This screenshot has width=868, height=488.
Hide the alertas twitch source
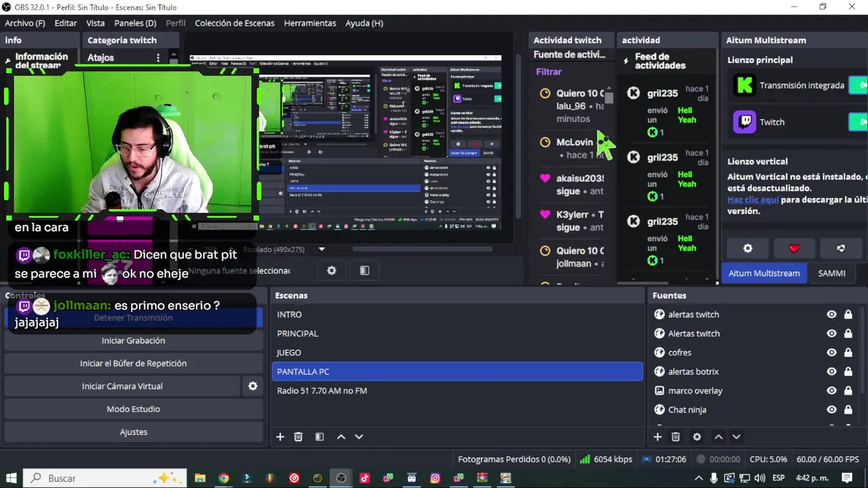tap(831, 314)
